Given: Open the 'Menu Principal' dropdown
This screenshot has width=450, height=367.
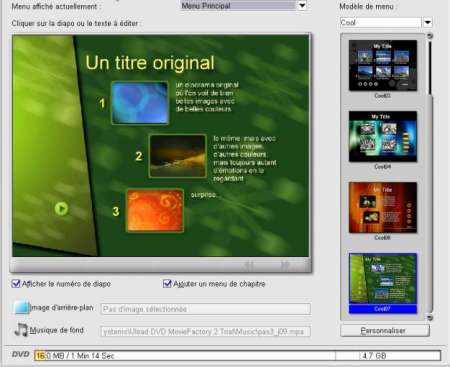Looking at the screenshot, I should point(302,5).
